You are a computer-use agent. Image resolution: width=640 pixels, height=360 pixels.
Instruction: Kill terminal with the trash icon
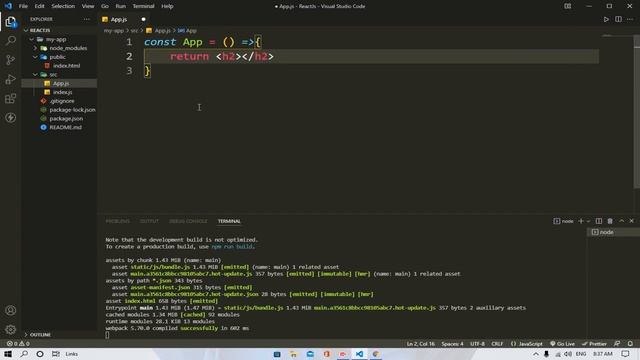pyautogui.click(x=610, y=221)
